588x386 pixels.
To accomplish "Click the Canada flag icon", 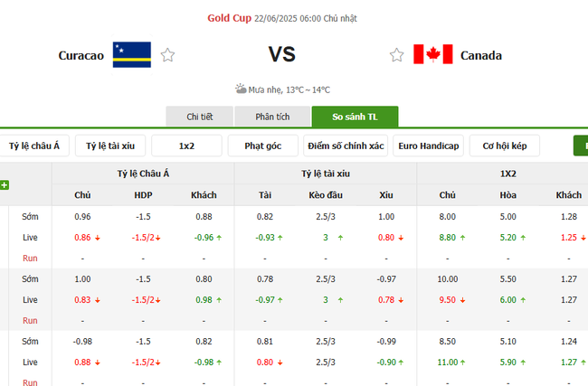I will pyautogui.click(x=432, y=55).
